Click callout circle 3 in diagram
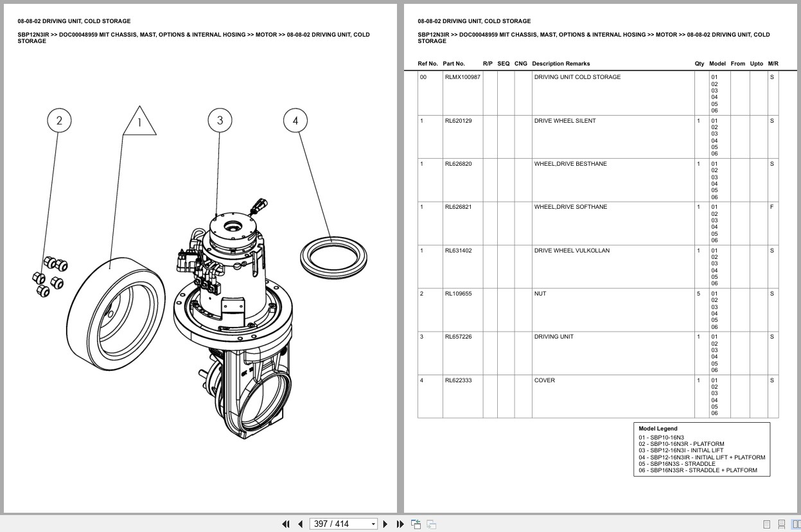The width and height of the screenshot is (801, 532). click(x=220, y=120)
